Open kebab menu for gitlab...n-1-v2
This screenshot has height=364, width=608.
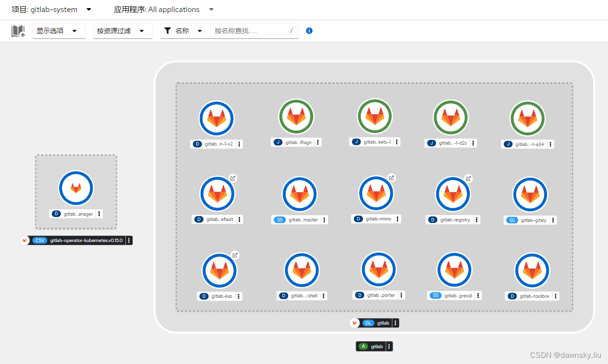coord(239,144)
